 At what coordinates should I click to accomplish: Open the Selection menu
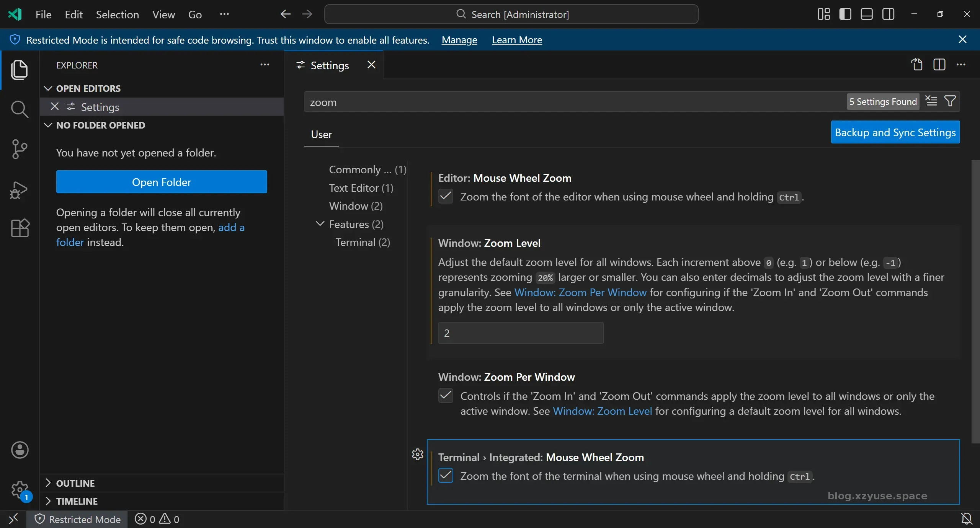pos(117,15)
